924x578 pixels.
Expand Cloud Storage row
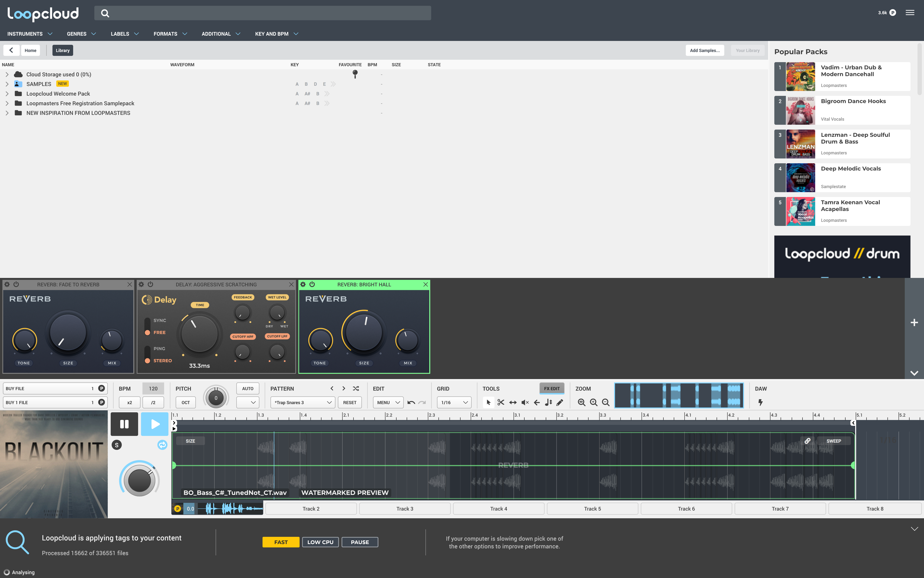pyautogui.click(x=7, y=75)
